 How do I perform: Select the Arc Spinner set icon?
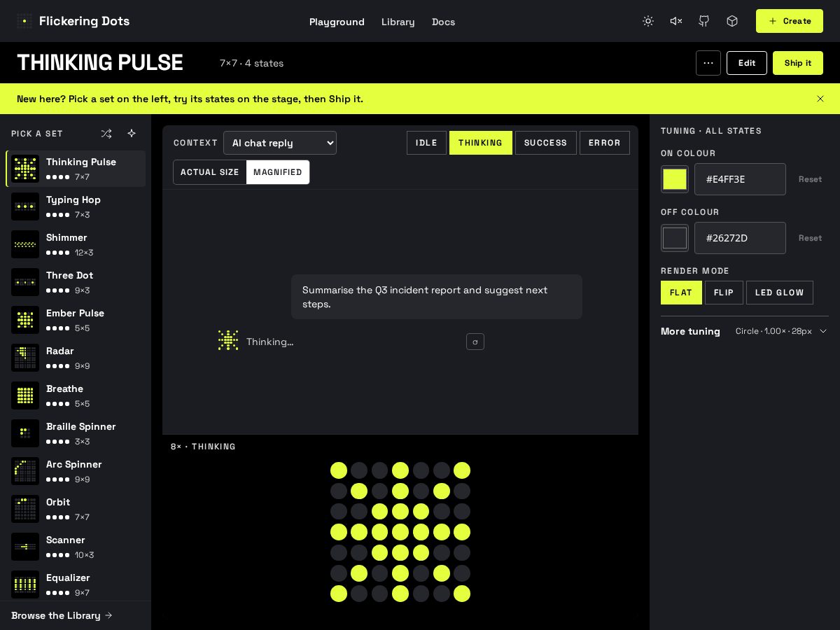tap(25, 471)
